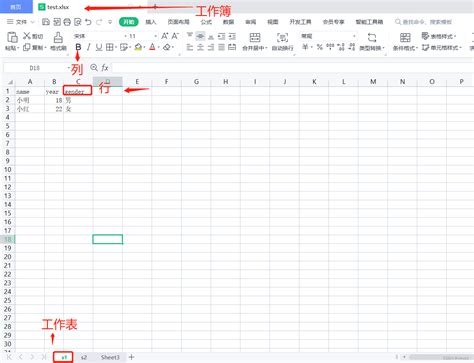Click the cell containing name
Image resolution: width=474 pixels, height=363 pixels.
coord(30,91)
